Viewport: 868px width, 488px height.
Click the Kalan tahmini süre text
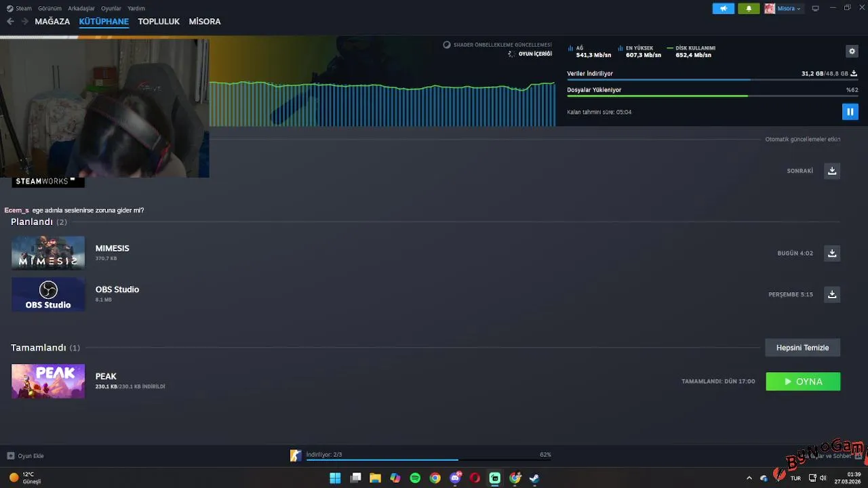[599, 113]
